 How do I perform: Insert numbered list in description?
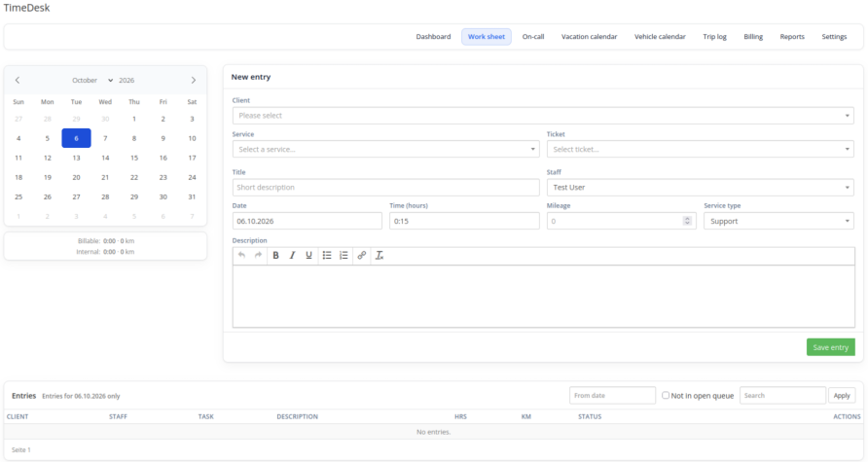(x=344, y=255)
